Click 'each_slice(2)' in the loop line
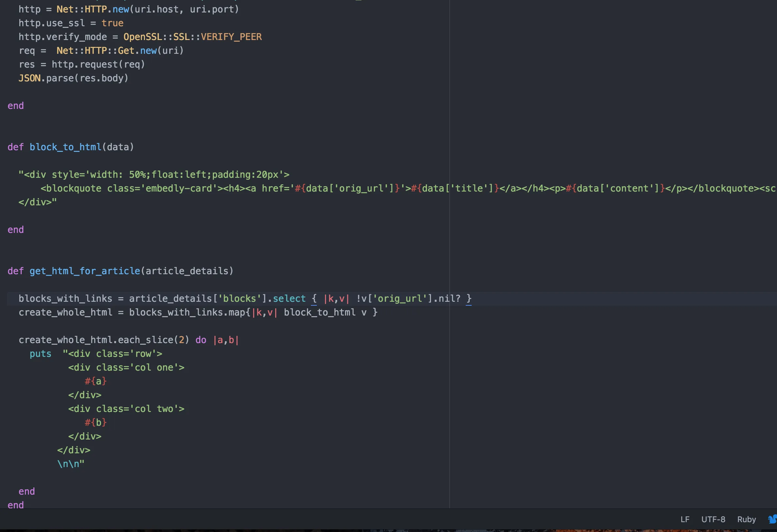This screenshot has height=532, width=777. pyautogui.click(x=153, y=340)
